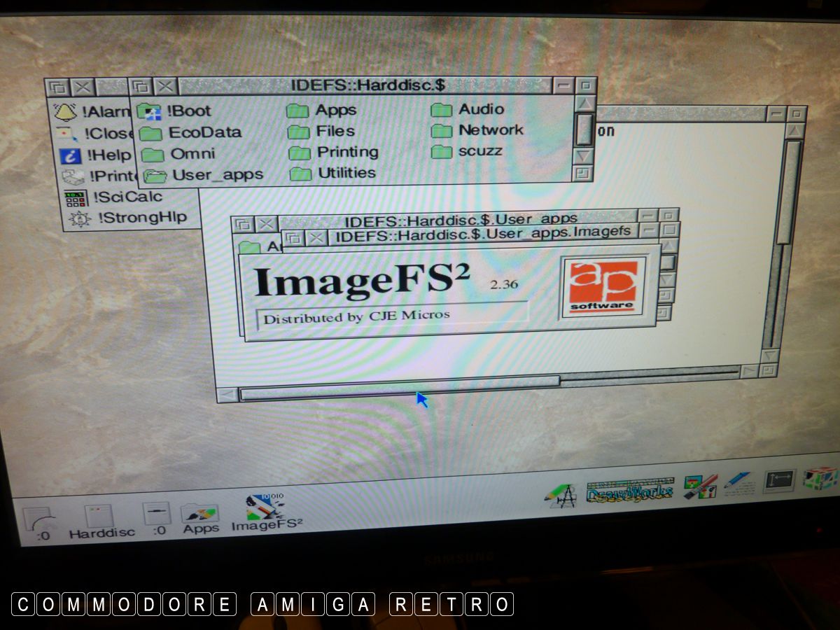The image size is (840, 630).
Task: Launch DrawWorks from the icon bar
Action: [629, 489]
